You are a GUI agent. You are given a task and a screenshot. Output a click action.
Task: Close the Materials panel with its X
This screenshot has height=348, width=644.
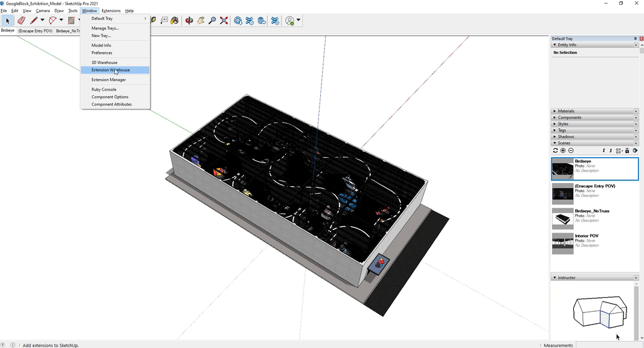[x=636, y=111]
